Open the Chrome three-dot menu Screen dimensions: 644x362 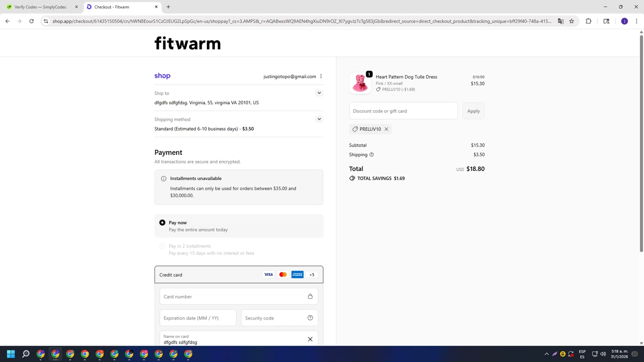pos(637,21)
